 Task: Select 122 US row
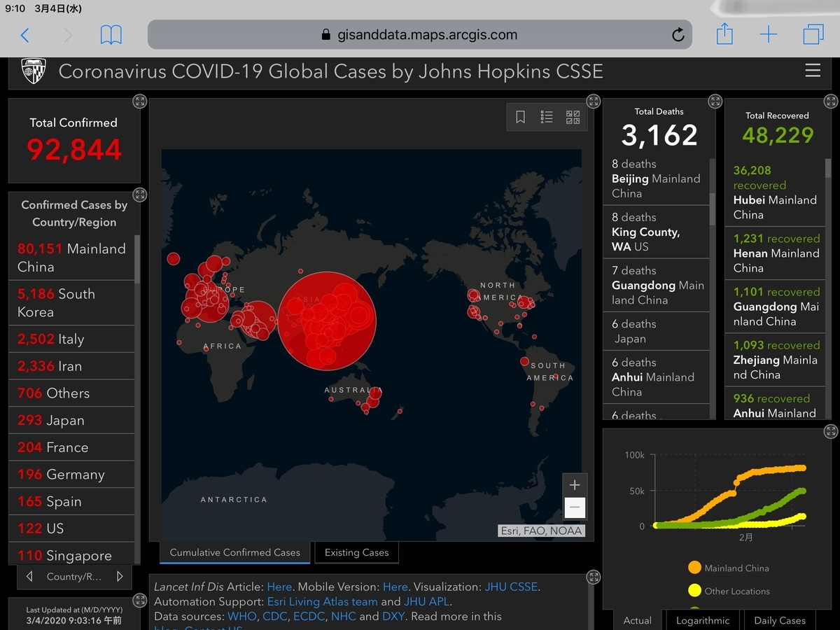(71, 528)
